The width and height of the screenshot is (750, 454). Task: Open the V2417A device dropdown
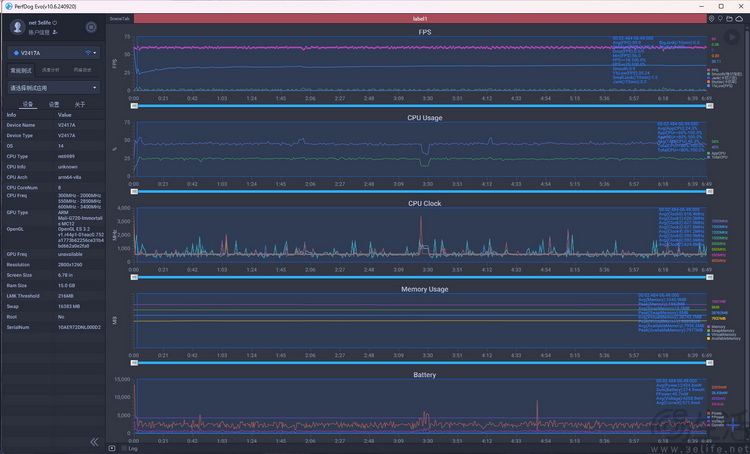click(x=54, y=53)
